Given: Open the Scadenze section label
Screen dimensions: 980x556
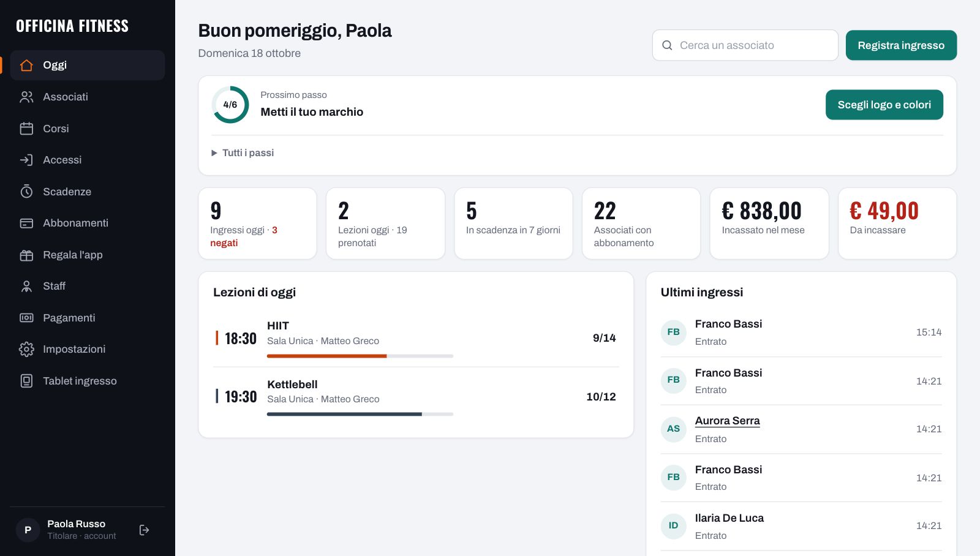Looking at the screenshot, I should pos(67,192).
